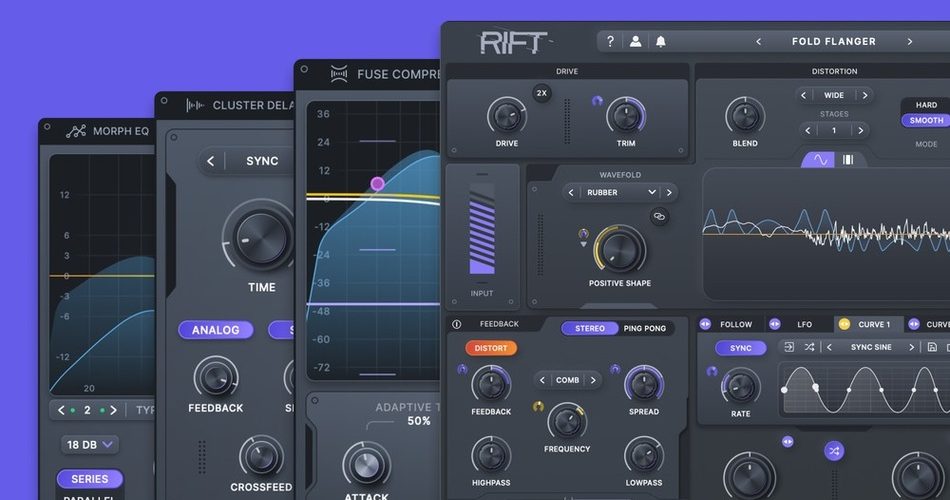Click the orange Distort button
Screen dimensions: 950x500
point(490,349)
